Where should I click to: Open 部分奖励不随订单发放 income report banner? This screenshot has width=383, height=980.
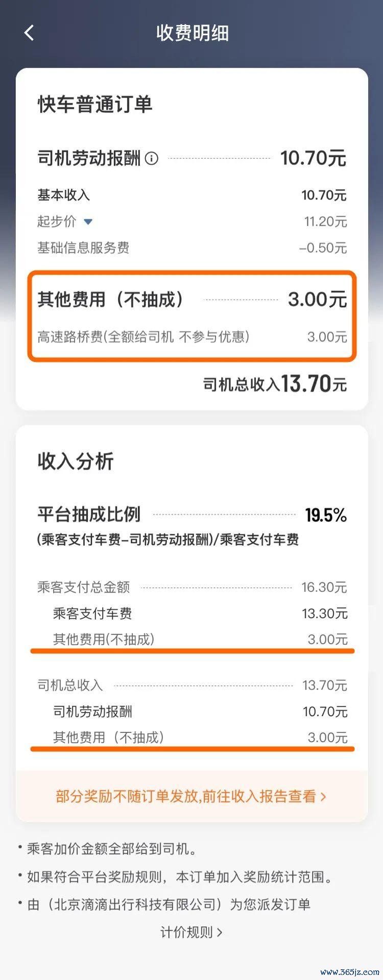tap(192, 796)
